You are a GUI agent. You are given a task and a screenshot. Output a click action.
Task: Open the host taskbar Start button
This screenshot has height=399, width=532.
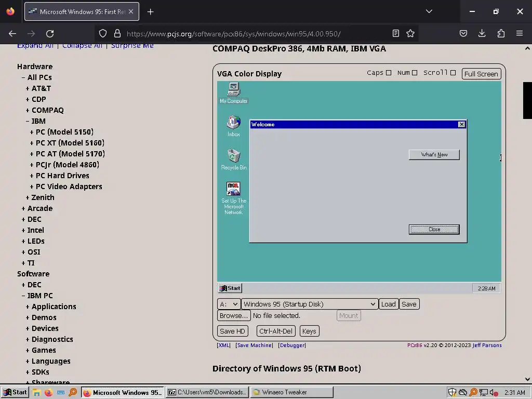coord(15,392)
